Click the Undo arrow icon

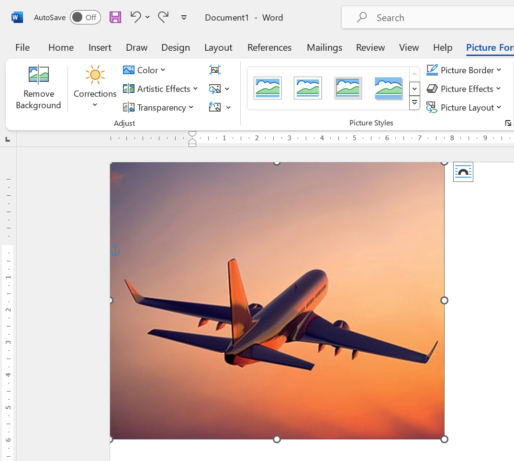(x=135, y=17)
